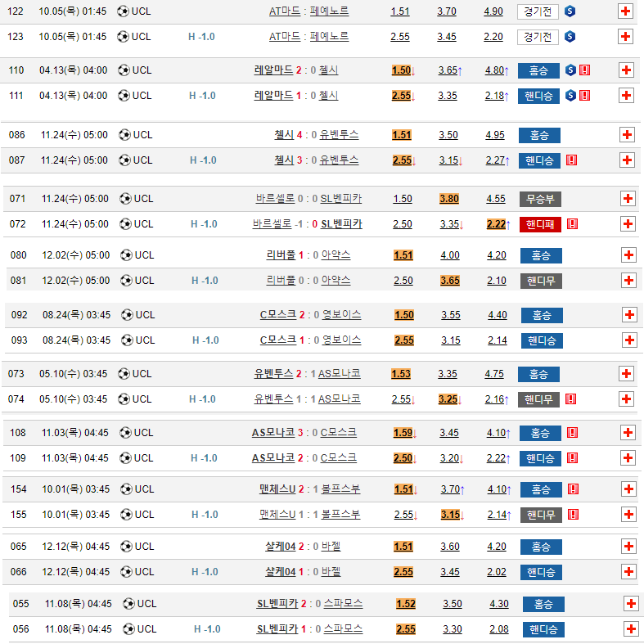Click the red exclamation icon beside 핸디패
Image resolution: width=644 pixels, height=644 pixels.
[572, 223]
